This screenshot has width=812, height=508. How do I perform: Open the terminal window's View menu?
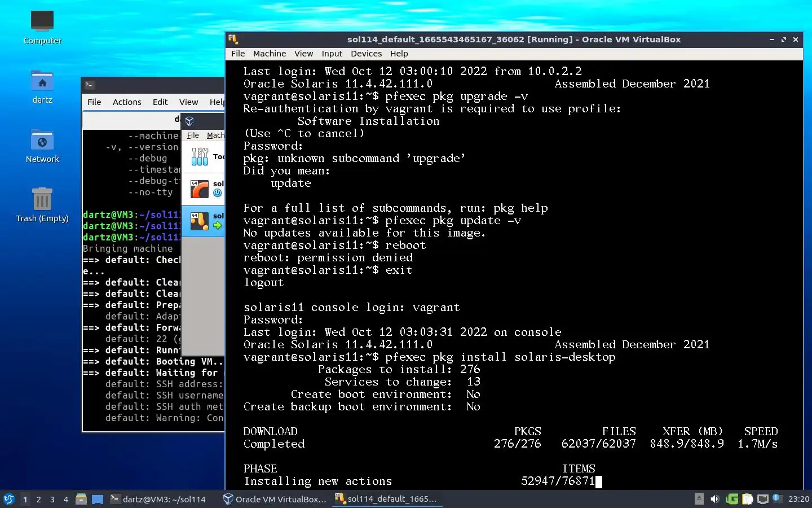tap(188, 102)
